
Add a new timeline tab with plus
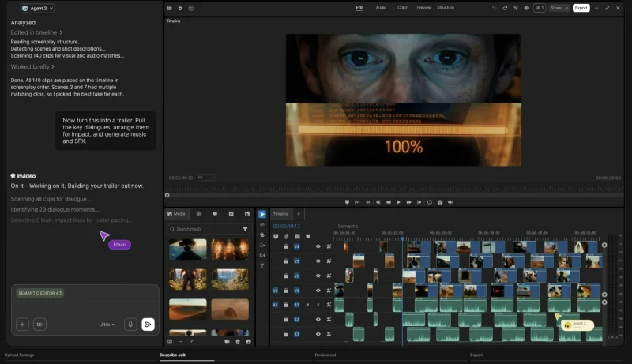pos(299,214)
